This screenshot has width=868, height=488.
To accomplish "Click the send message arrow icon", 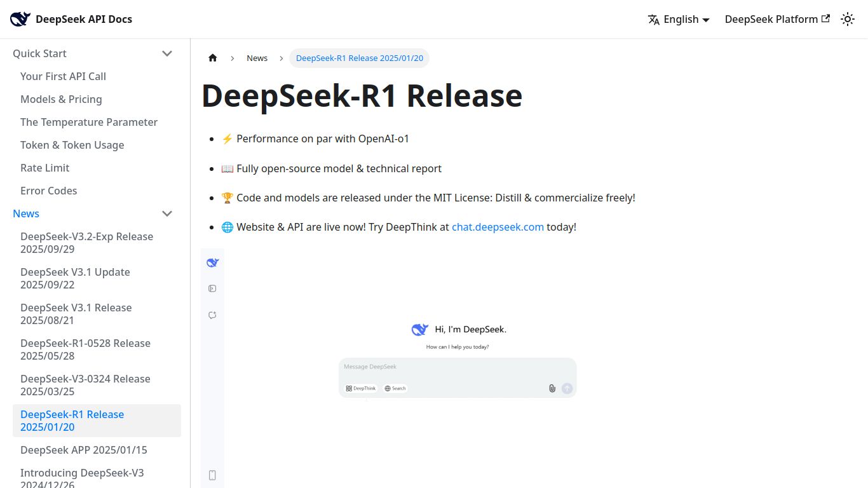I will pos(567,388).
